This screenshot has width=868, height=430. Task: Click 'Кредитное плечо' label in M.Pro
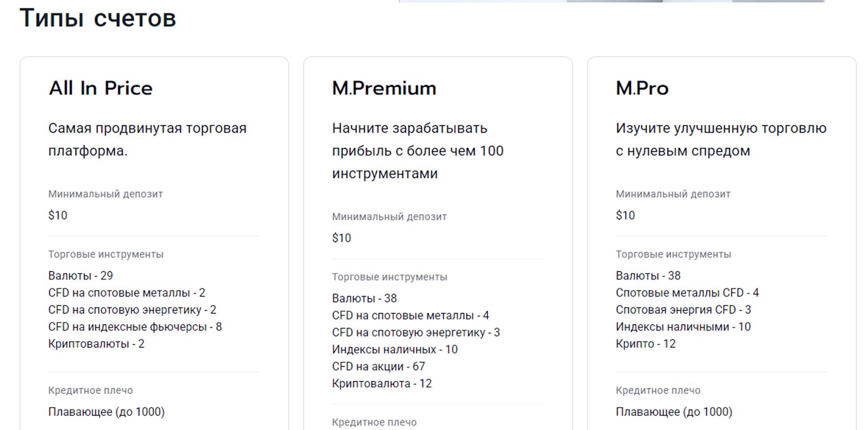(x=658, y=390)
